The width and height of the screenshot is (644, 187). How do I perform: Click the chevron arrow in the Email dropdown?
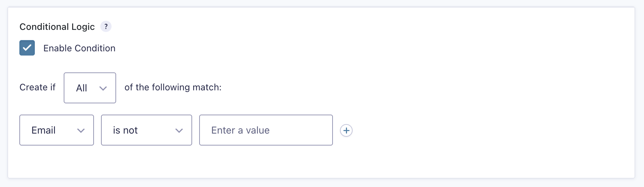(81, 131)
